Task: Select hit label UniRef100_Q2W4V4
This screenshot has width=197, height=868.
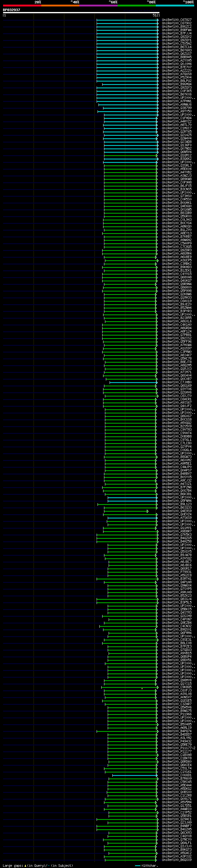Action: pyautogui.click(x=176, y=139)
